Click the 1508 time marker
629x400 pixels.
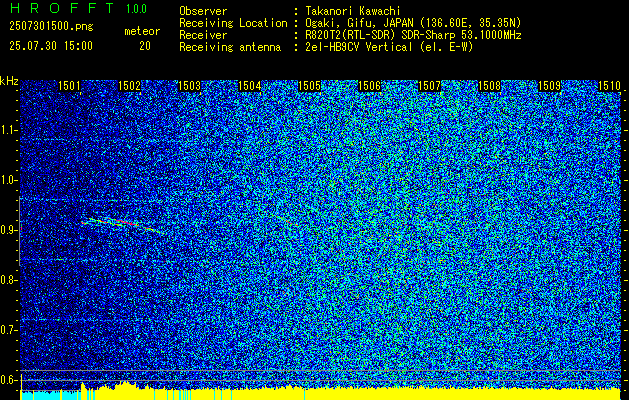tap(490, 86)
